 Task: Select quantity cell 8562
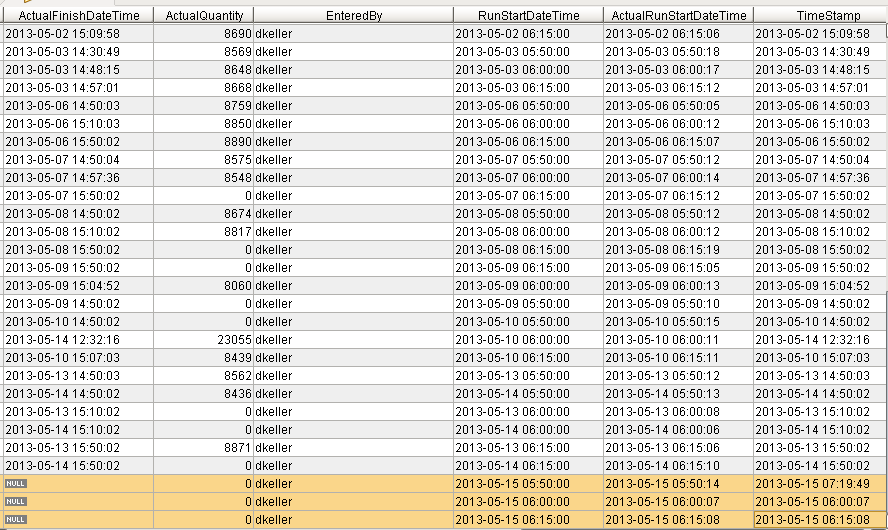point(203,375)
